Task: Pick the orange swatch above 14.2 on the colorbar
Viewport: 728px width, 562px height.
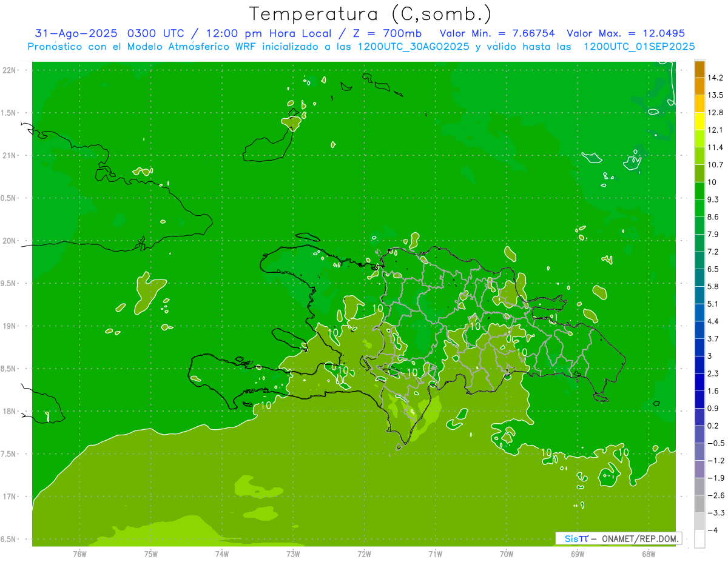Action: 700,69
